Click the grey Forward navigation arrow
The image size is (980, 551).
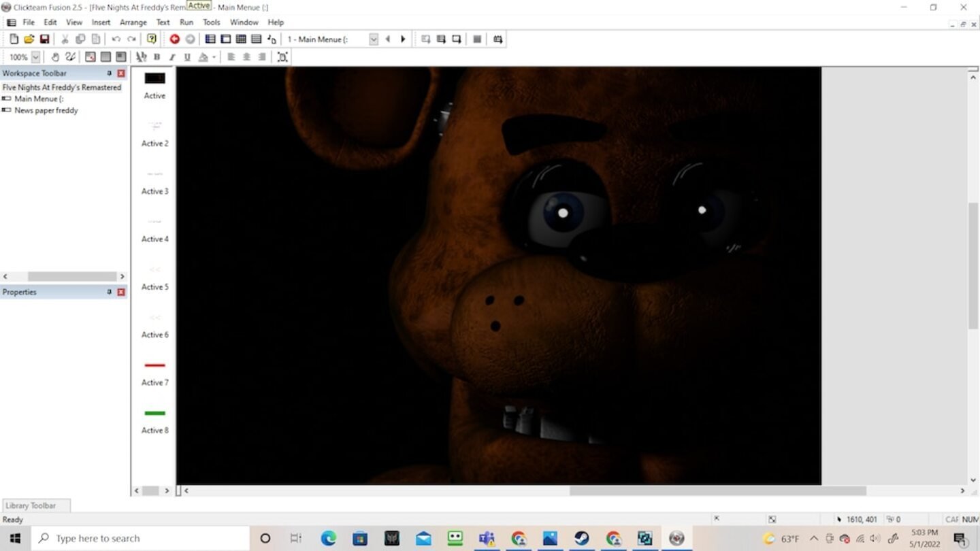point(190,39)
